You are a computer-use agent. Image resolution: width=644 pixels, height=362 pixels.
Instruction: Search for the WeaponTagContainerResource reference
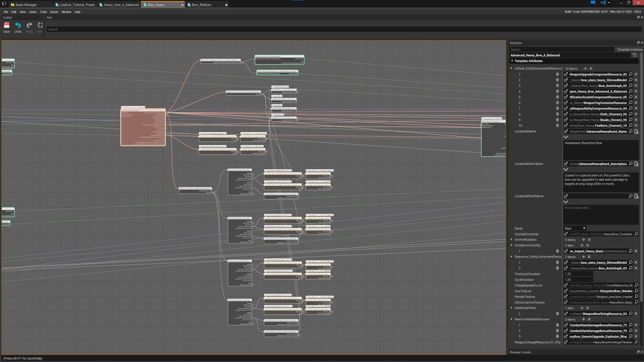pos(630,103)
